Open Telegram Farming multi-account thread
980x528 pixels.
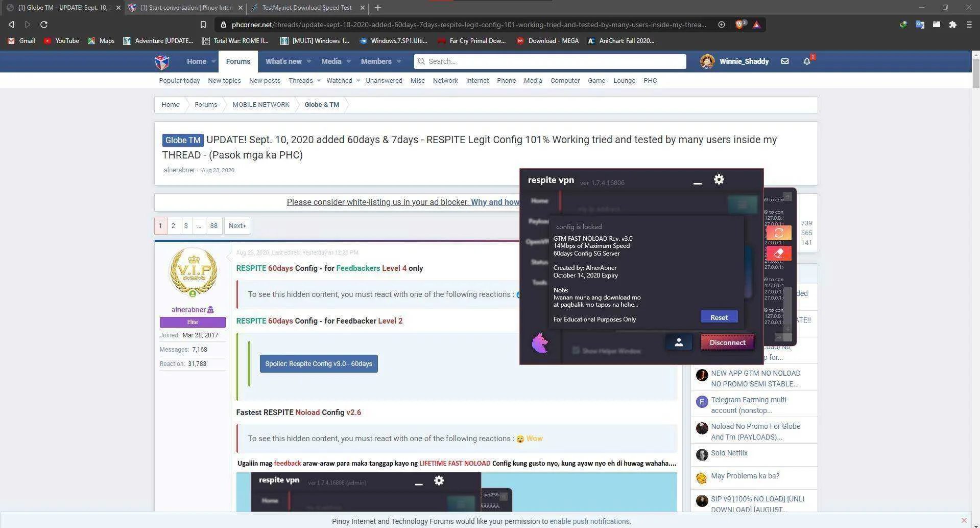(x=749, y=405)
